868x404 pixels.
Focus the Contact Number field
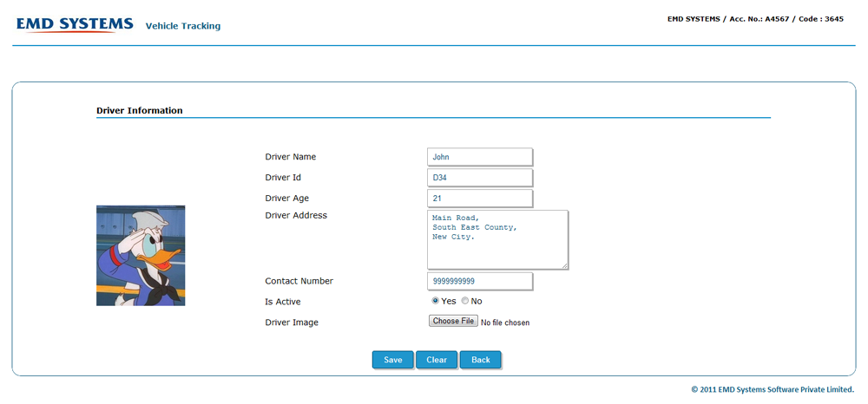[479, 281]
